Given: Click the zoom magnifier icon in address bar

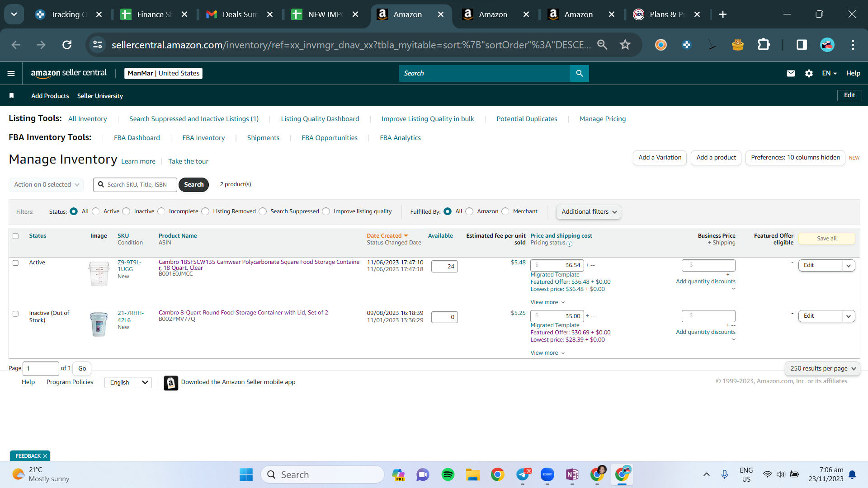Looking at the screenshot, I should 602,45.
